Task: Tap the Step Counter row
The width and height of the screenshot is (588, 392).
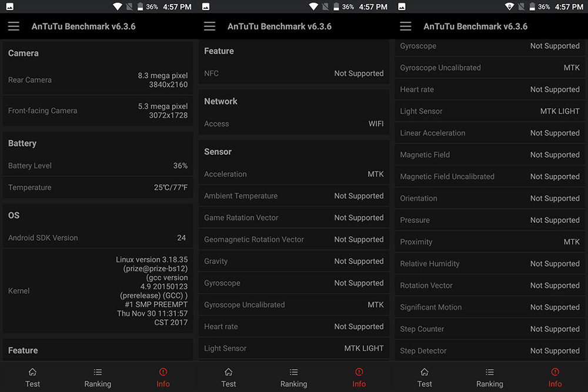Action: pos(490,329)
